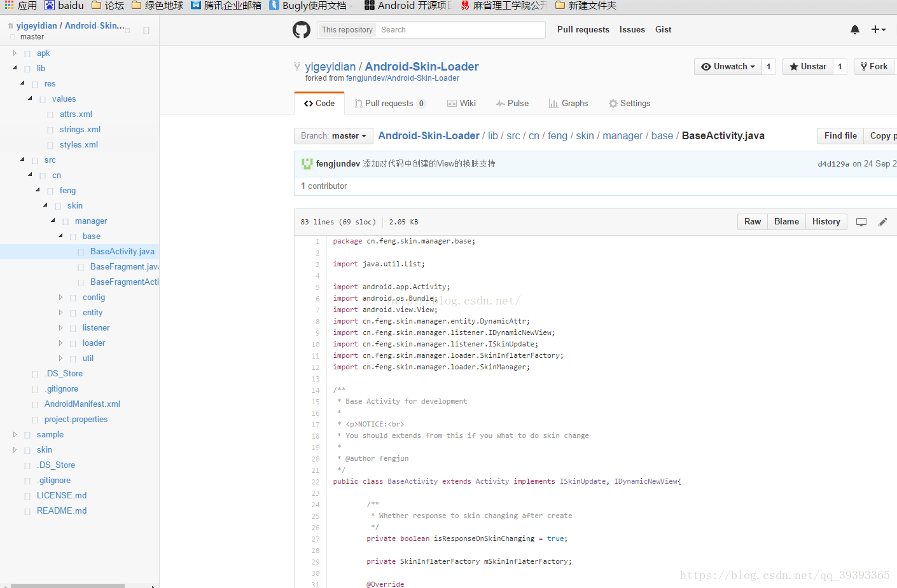Open BaseFragment.java in file tree
Image resolution: width=897 pixels, height=588 pixels.
pyautogui.click(x=125, y=267)
